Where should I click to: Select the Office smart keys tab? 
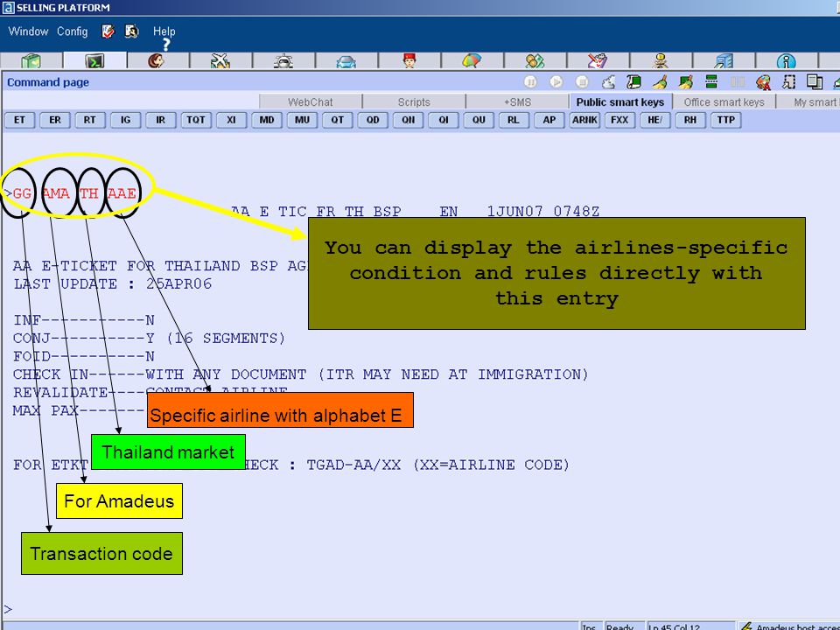click(724, 101)
